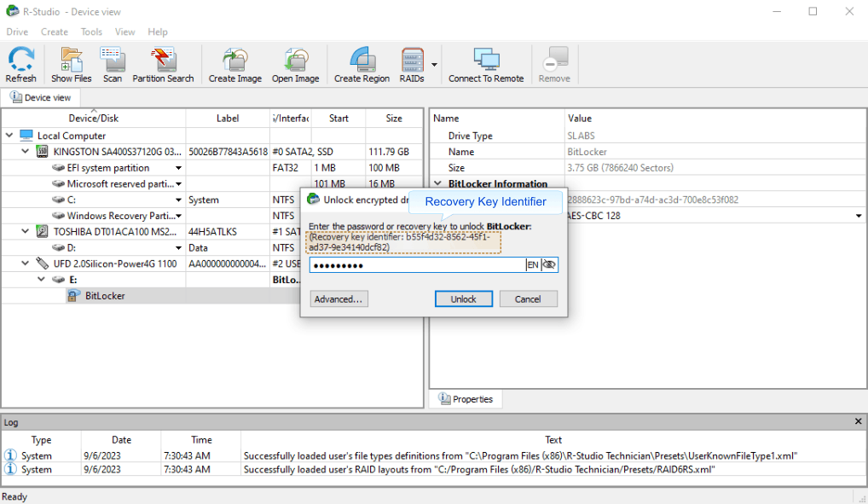Screen dimensions: 868x504
Task: Select the first System log entry icon
Action: coord(10,455)
